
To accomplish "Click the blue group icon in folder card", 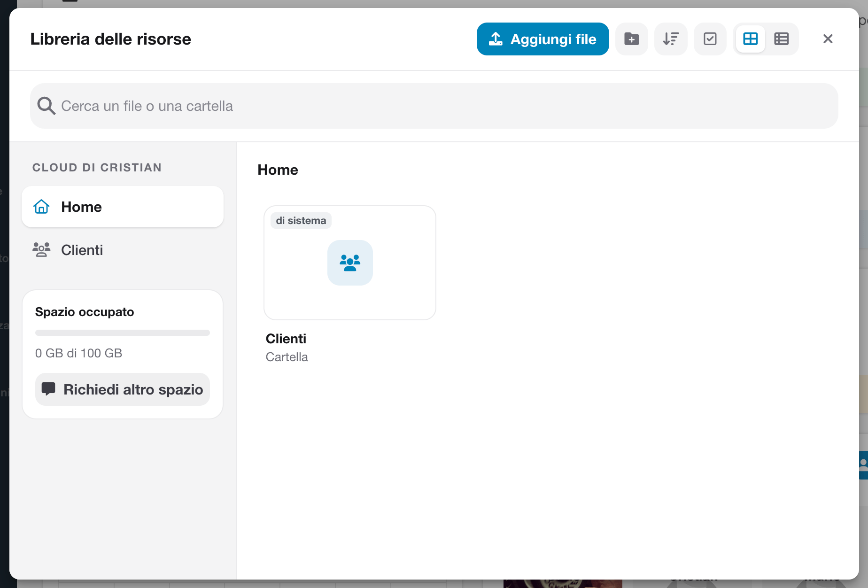I will pos(350,263).
